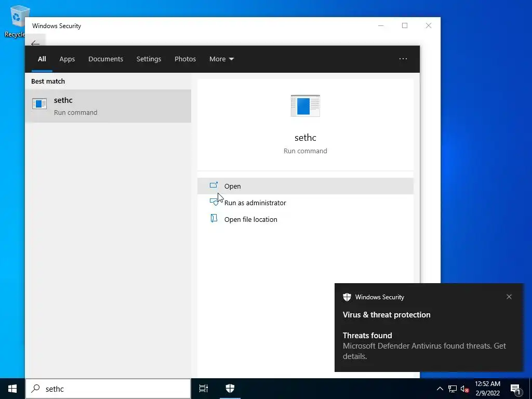Open the search options ellipsis menu

(x=403, y=59)
